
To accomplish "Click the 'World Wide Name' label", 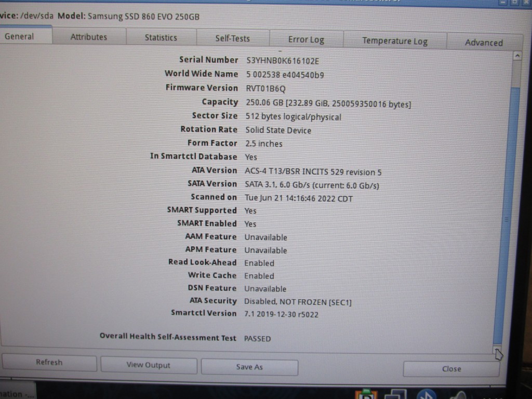I will pyautogui.click(x=202, y=74).
